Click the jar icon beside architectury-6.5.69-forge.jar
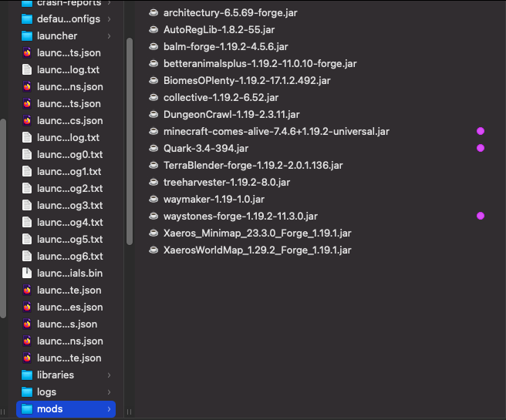 click(153, 12)
